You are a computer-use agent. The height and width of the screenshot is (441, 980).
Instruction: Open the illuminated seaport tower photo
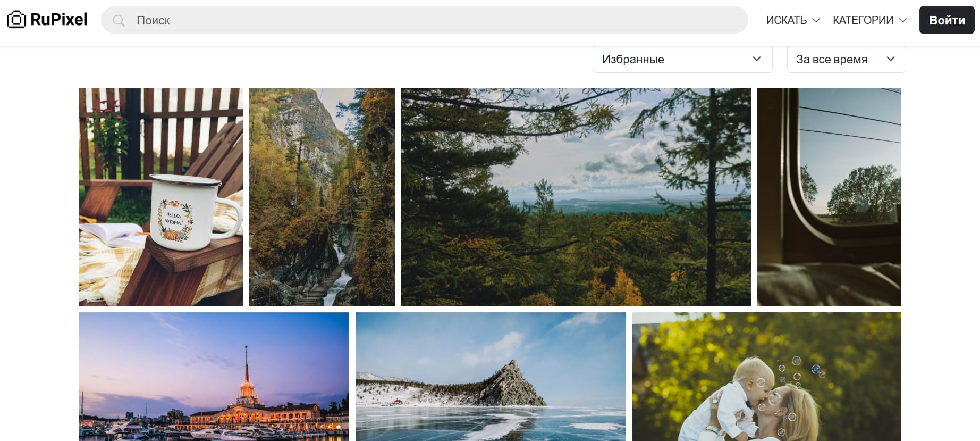click(214, 377)
